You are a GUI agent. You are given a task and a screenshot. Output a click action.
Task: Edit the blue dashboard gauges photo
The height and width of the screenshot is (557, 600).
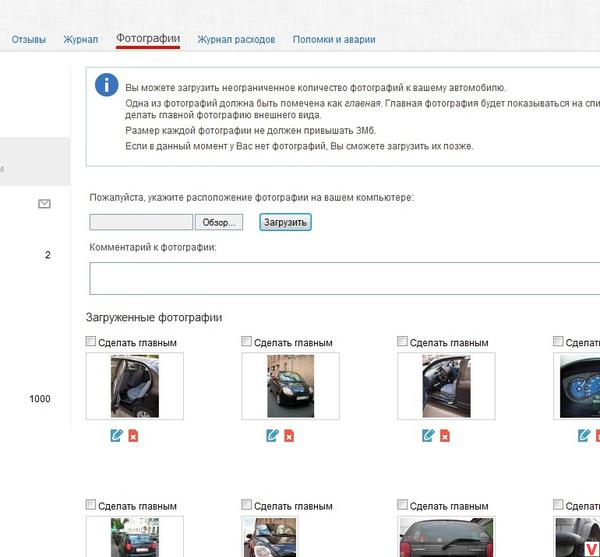584,435
